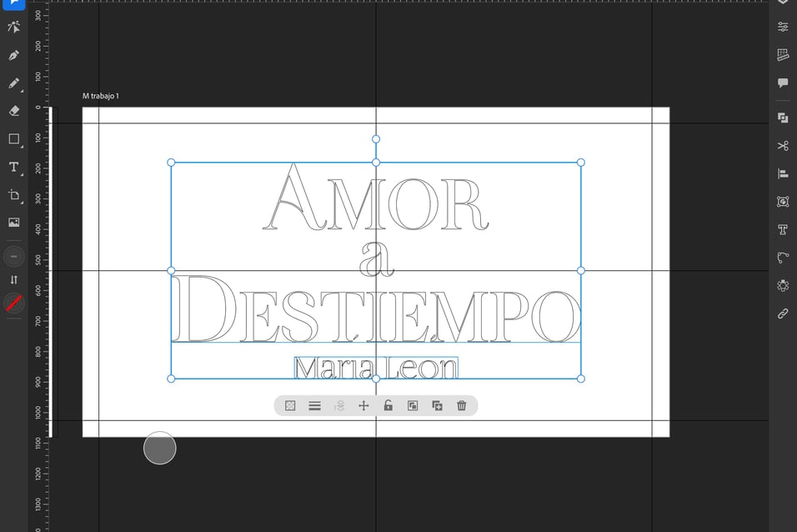
Task: Click the bottom-right selection corner handle
Action: coord(581,379)
